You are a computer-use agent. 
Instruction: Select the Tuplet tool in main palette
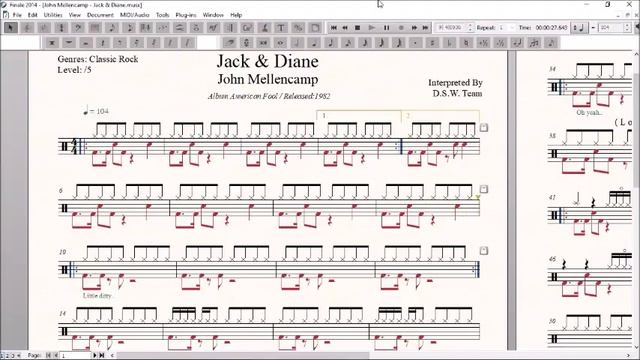coord(163,28)
